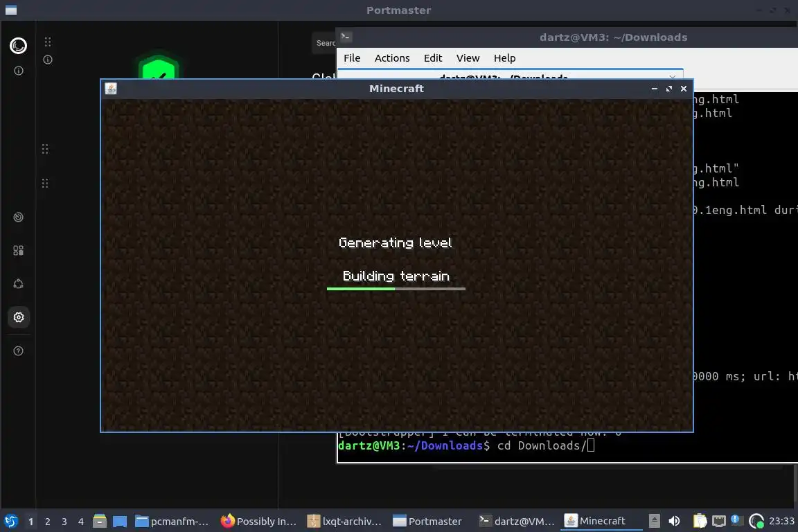The width and height of the screenshot is (798, 532).
Task: Open the terminal Actions menu
Action: [x=392, y=58]
